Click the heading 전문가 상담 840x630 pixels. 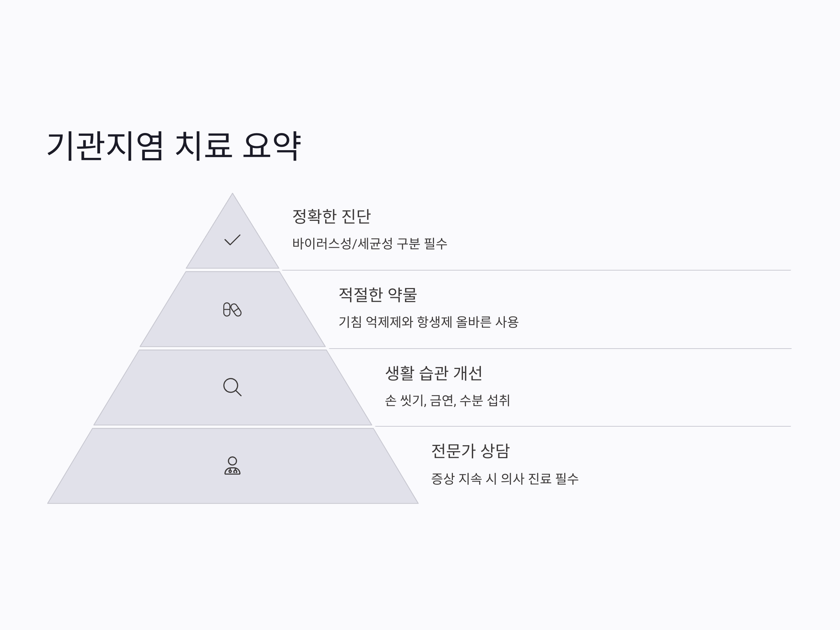470,451
